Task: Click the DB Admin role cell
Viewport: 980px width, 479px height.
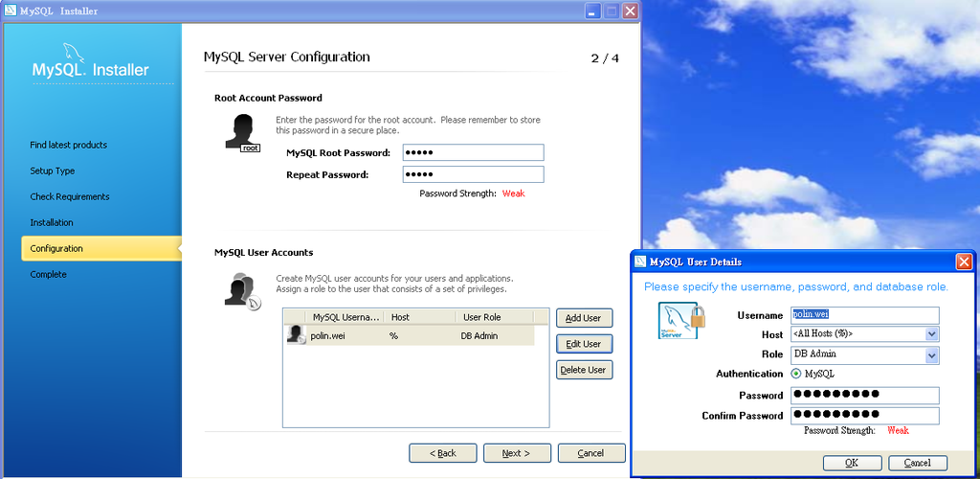Action: (479, 336)
